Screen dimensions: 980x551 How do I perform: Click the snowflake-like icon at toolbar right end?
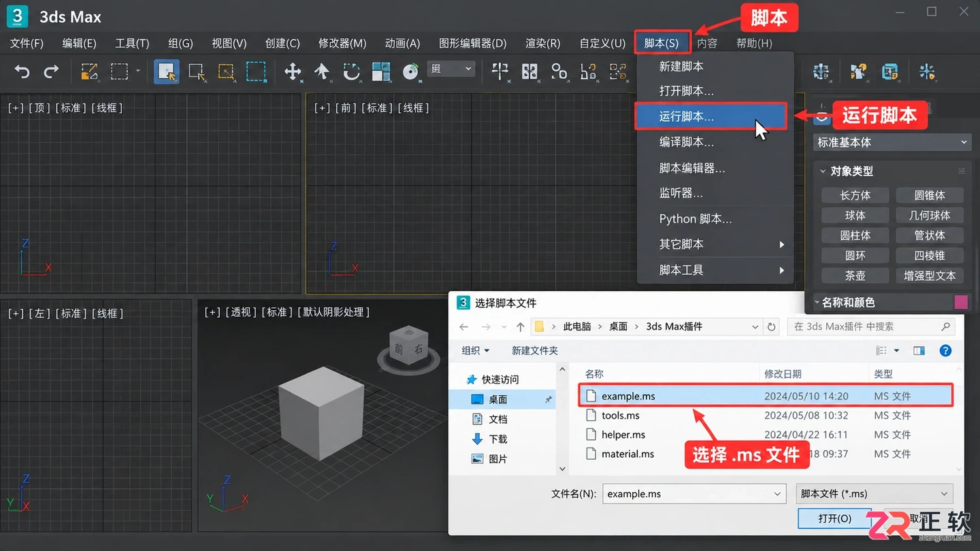click(x=927, y=71)
